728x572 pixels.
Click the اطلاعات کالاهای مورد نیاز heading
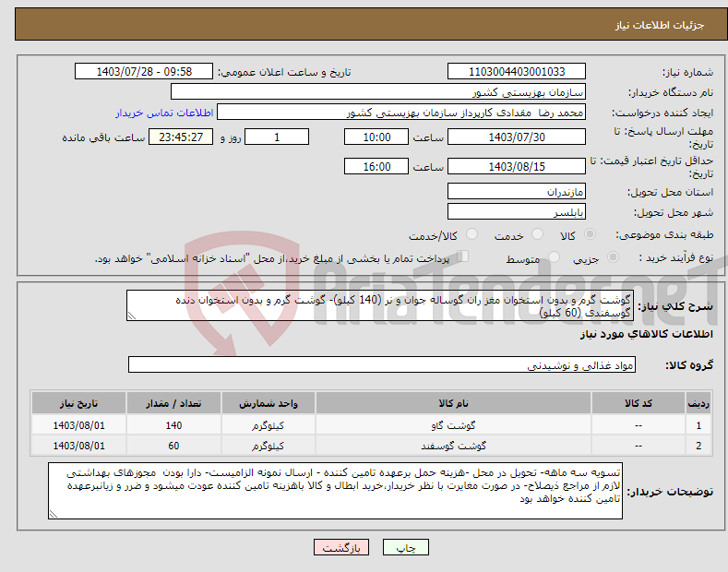tap(646, 334)
